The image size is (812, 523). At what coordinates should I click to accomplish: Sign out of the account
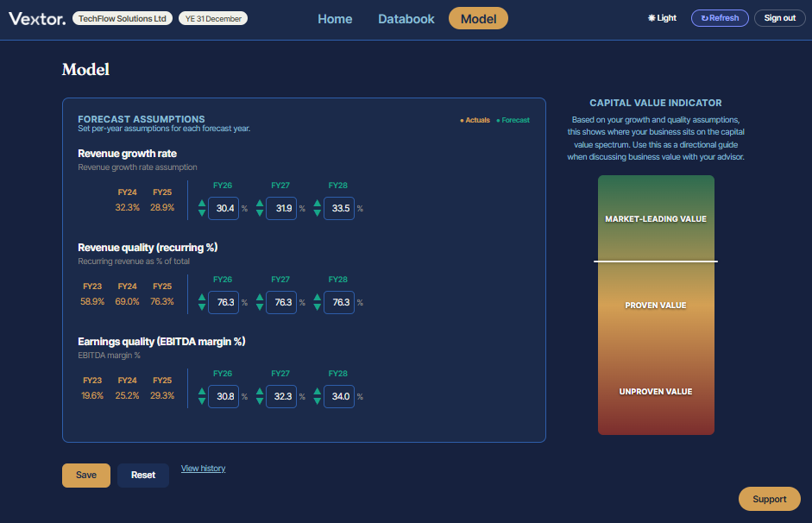(x=780, y=18)
